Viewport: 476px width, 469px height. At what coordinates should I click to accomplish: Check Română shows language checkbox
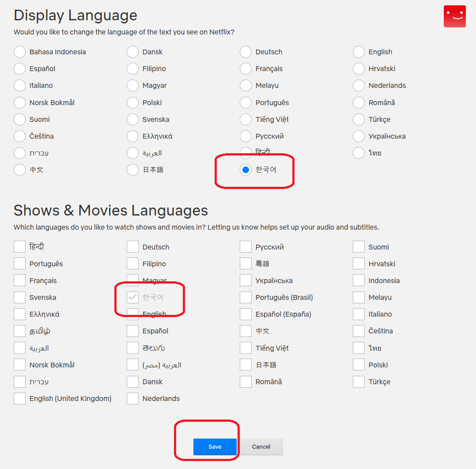point(245,381)
